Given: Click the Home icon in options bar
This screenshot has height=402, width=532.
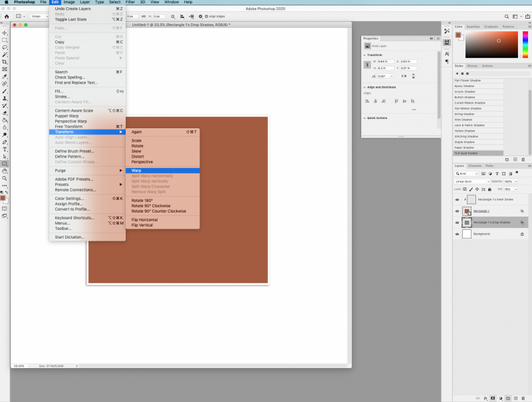Looking at the screenshot, I should click(7, 16).
